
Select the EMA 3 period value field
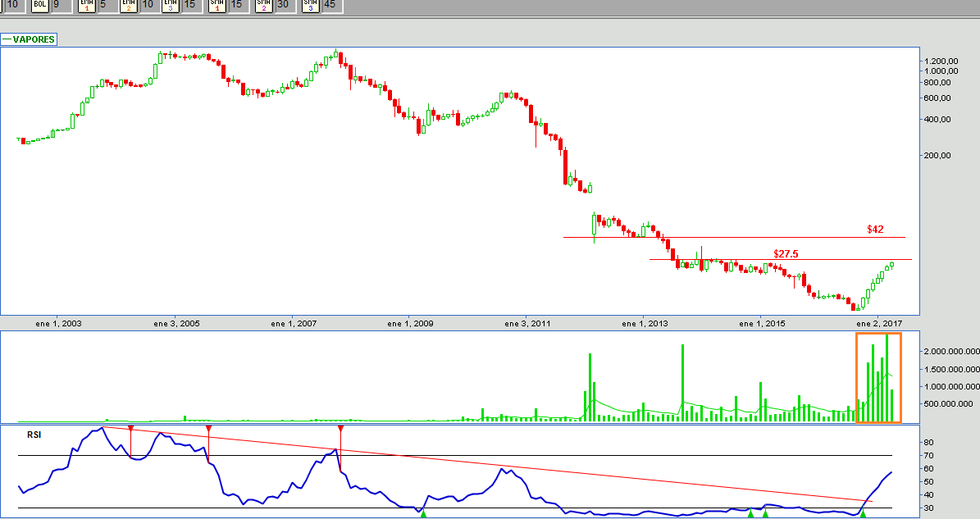(x=189, y=5)
